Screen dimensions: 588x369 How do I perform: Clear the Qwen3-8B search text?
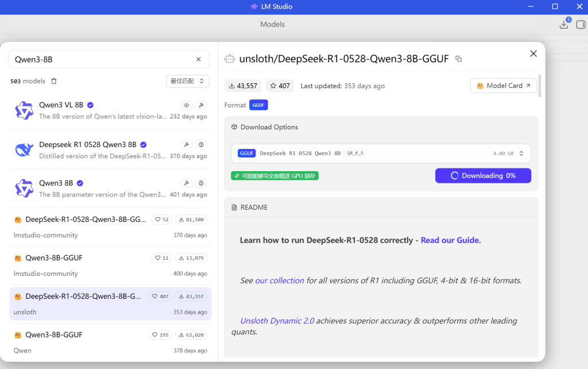click(198, 59)
